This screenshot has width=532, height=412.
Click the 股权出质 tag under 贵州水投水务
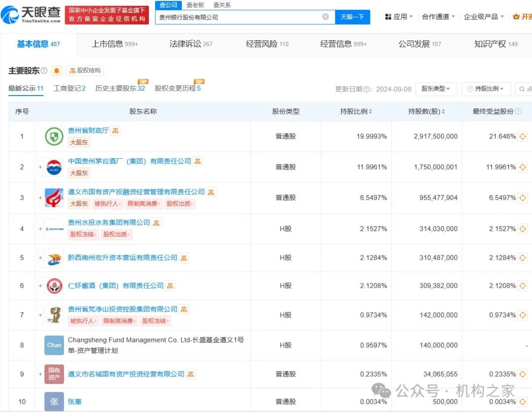coord(116,234)
